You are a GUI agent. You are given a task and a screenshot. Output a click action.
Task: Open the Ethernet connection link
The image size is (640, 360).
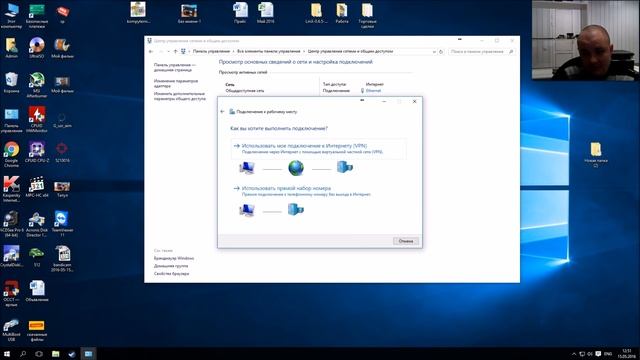(x=373, y=91)
